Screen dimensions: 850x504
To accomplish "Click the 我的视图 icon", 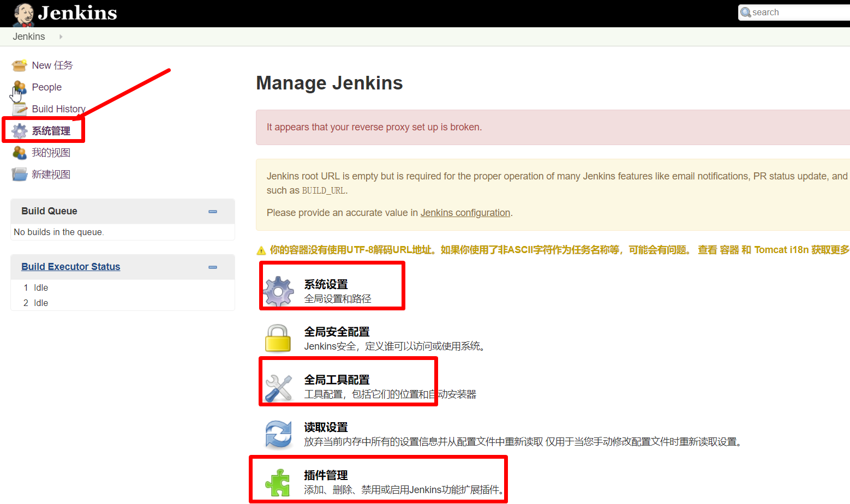I will coord(20,153).
